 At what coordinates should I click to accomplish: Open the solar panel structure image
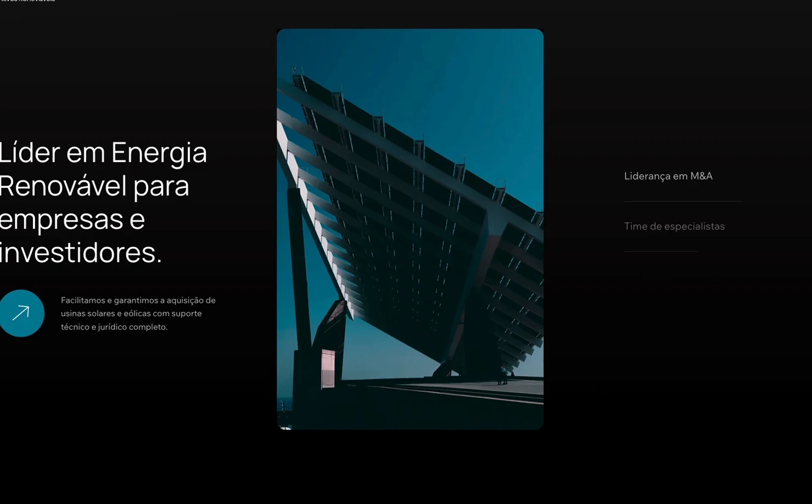coord(410,229)
